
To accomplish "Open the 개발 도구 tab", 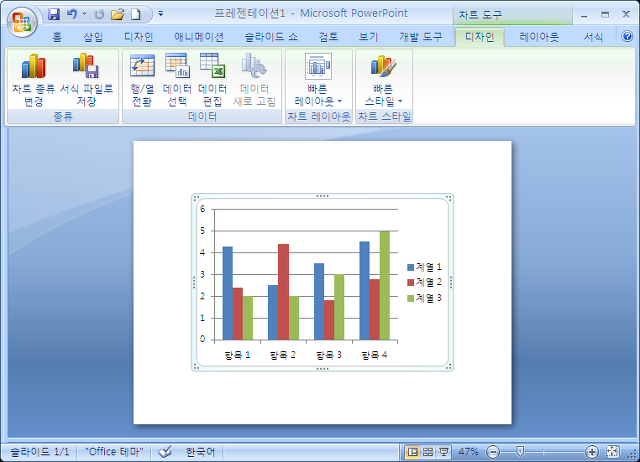I will tap(421, 37).
